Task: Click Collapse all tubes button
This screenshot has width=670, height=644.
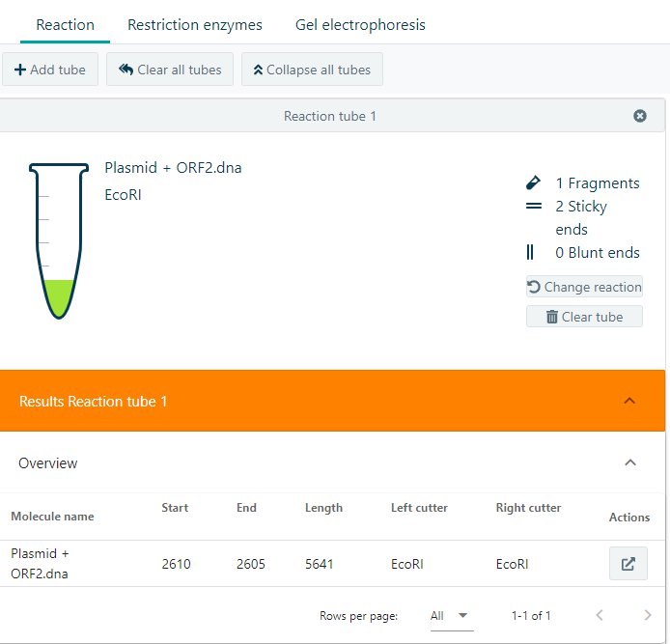Action: [x=312, y=70]
